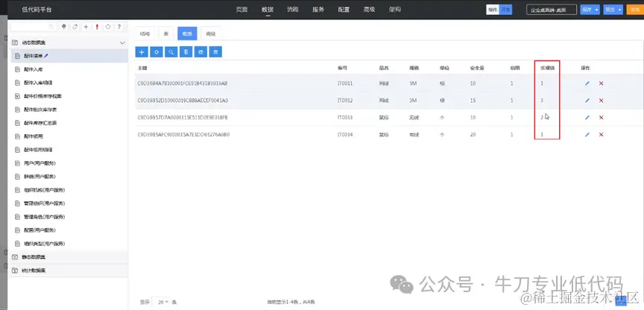Delete row IT0014 with red X
The image size is (644, 310).
[x=601, y=134]
